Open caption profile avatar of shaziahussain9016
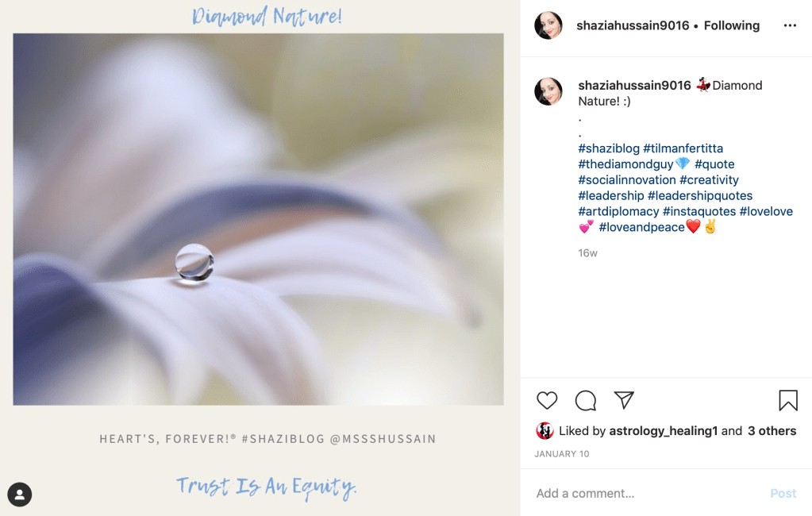The width and height of the screenshot is (812, 516). point(548,92)
